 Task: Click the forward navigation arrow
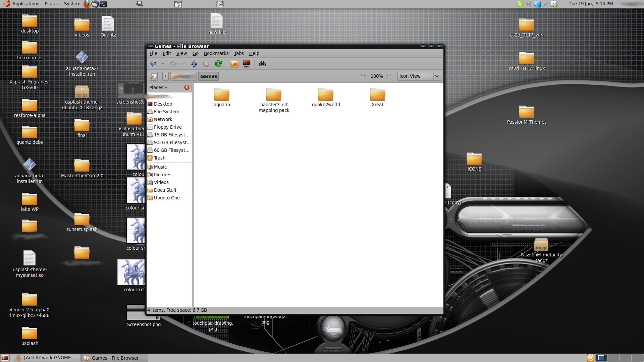[x=173, y=64]
